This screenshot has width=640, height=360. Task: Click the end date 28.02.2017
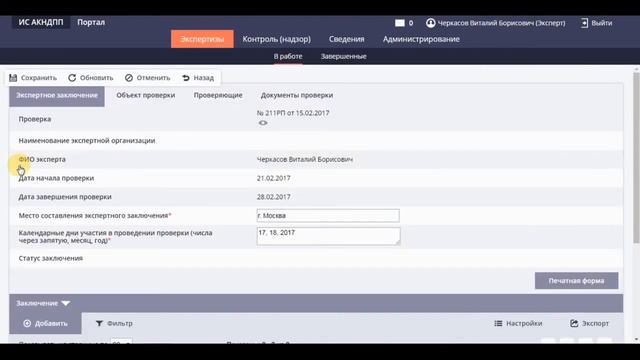click(273, 197)
